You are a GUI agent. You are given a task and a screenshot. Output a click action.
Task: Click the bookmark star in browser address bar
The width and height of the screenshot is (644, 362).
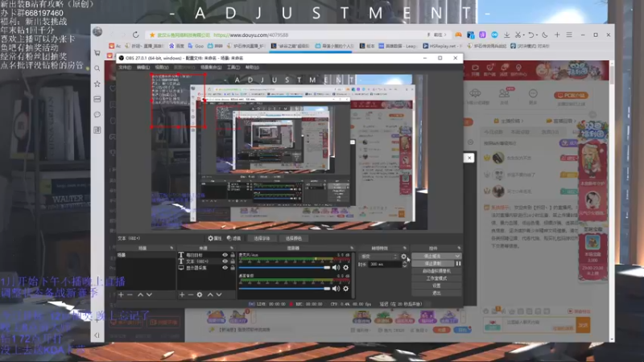pyautogui.click(x=152, y=35)
